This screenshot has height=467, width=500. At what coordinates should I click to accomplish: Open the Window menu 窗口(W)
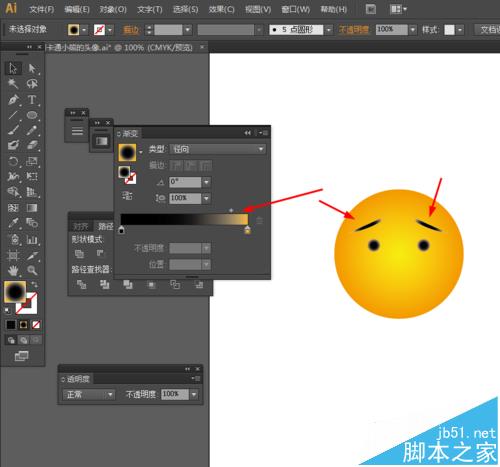point(295,9)
